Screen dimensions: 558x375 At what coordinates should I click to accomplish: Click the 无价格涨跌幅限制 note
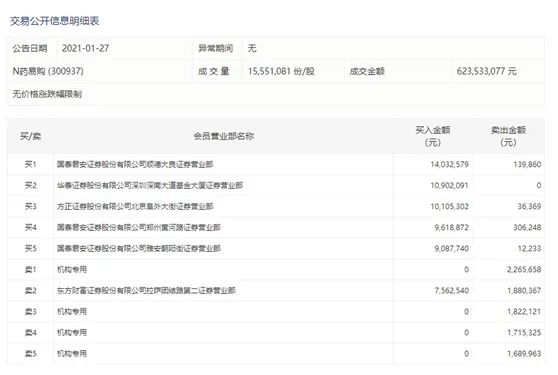click(47, 94)
